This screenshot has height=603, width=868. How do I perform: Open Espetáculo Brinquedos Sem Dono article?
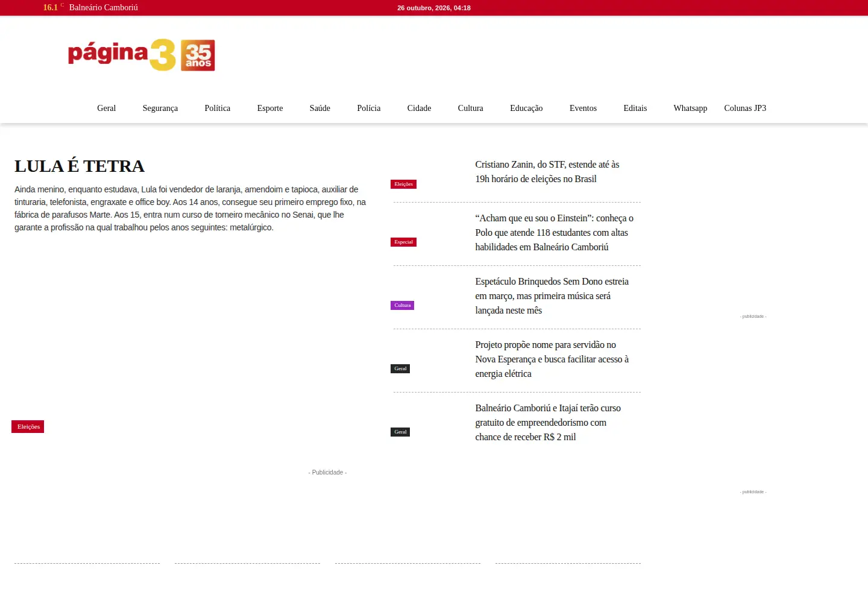pyautogui.click(x=552, y=296)
